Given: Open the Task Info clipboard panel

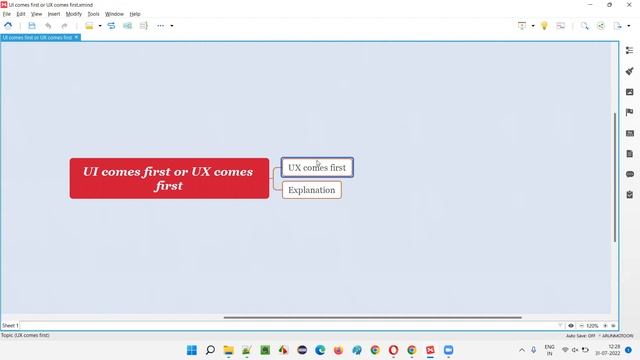Looking at the screenshot, I should click(630, 195).
